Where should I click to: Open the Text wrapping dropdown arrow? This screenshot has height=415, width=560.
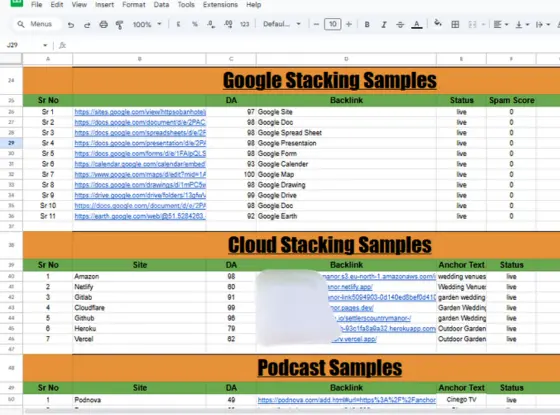[548, 24]
